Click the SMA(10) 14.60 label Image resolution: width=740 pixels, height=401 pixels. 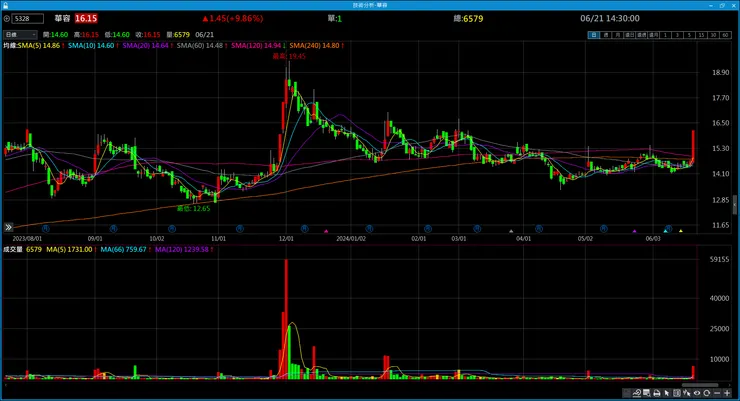point(91,46)
